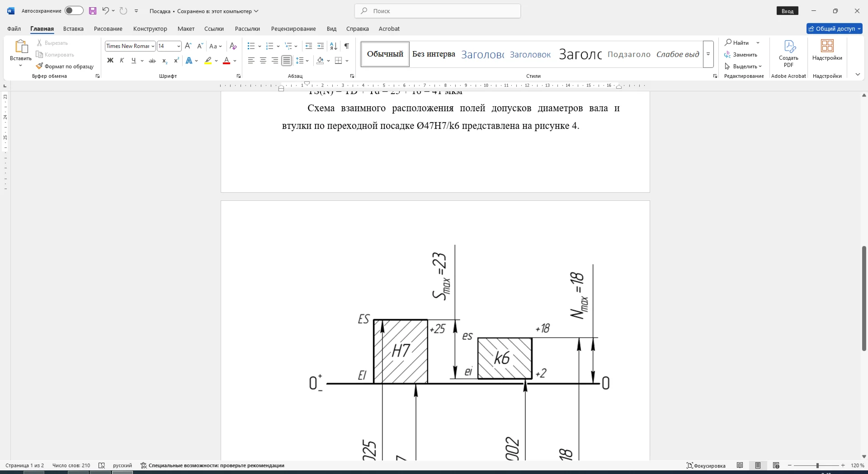The width and height of the screenshot is (868, 474).
Task: Click the Поиск search field
Action: [x=438, y=11]
